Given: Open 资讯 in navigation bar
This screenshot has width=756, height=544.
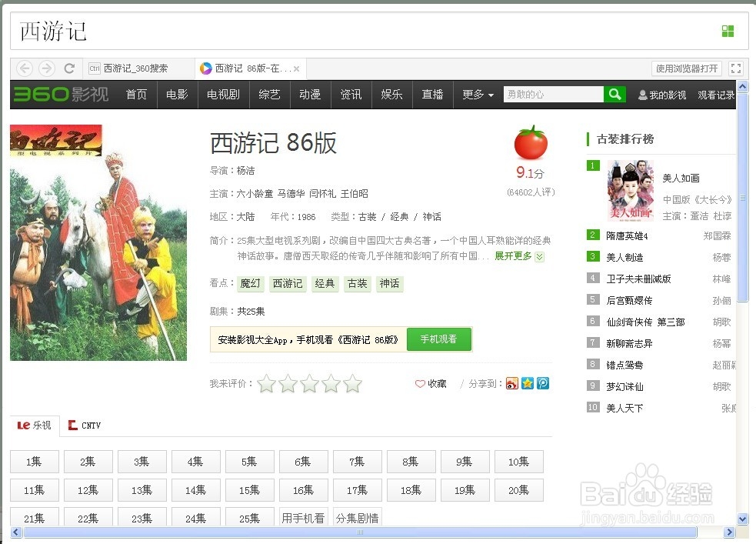Looking at the screenshot, I should (351, 95).
